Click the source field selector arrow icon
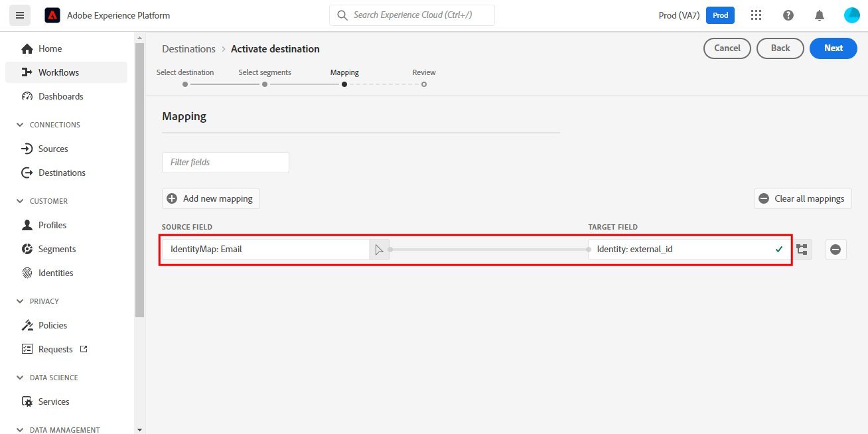This screenshot has height=434, width=868. tap(379, 250)
